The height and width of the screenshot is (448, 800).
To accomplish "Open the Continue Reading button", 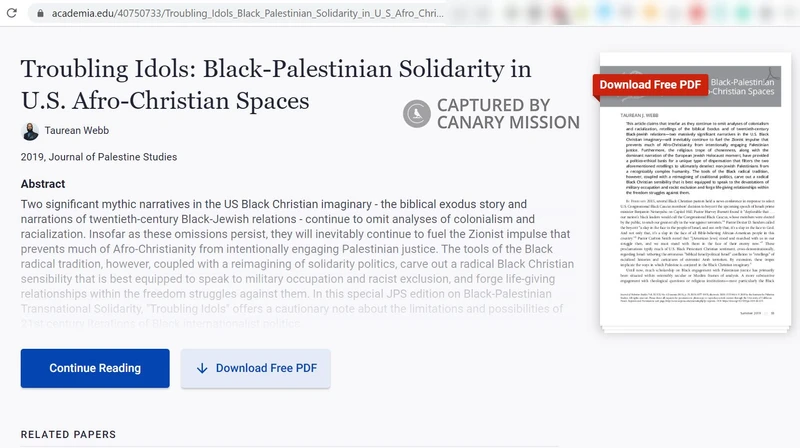I will pos(95,368).
